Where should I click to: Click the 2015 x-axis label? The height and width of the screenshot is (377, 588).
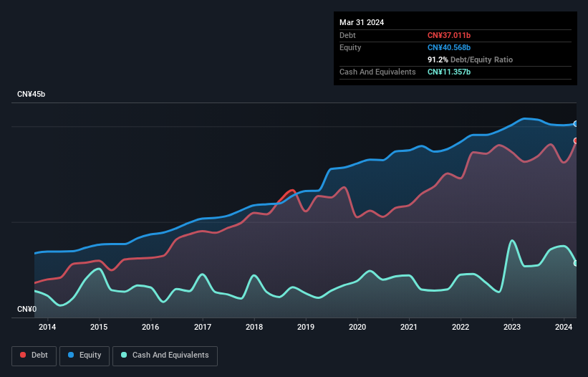point(99,327)
